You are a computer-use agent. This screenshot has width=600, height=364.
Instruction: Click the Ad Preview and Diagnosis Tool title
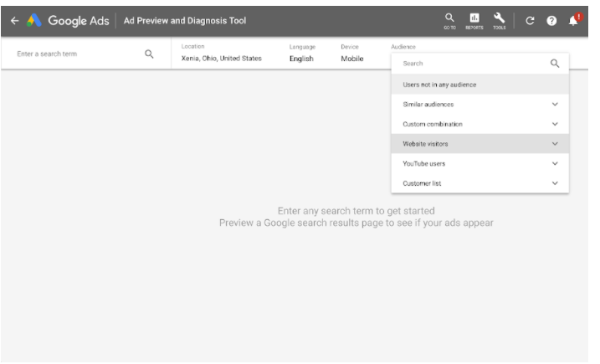point(185,21)
